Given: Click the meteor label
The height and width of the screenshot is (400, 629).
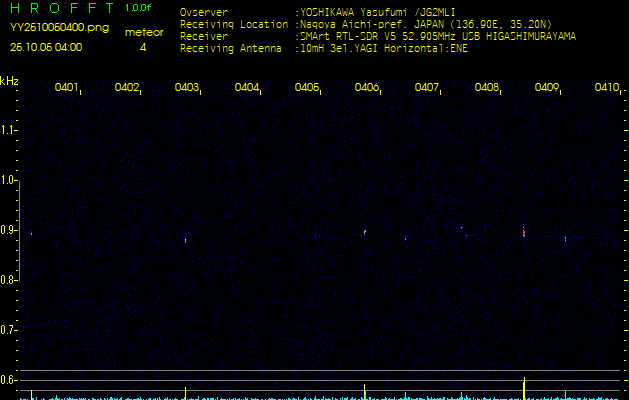Looking at the screenshot, I should pyautogui.click(x=144, y=32).
